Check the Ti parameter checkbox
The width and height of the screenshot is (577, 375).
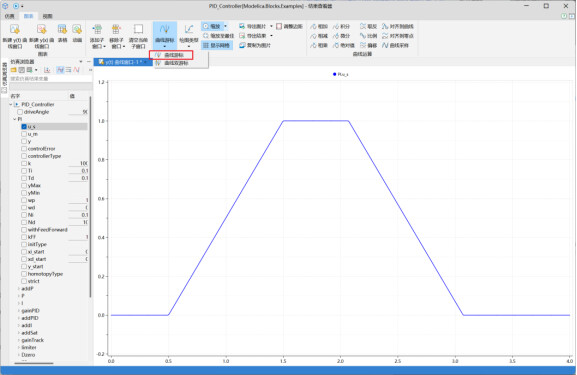24,171
